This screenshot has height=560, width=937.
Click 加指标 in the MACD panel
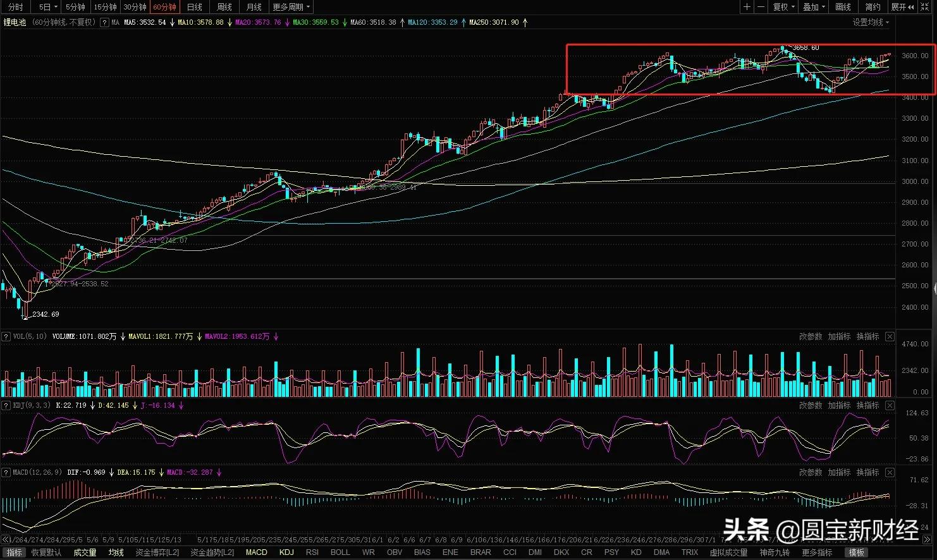pos(839,472)
